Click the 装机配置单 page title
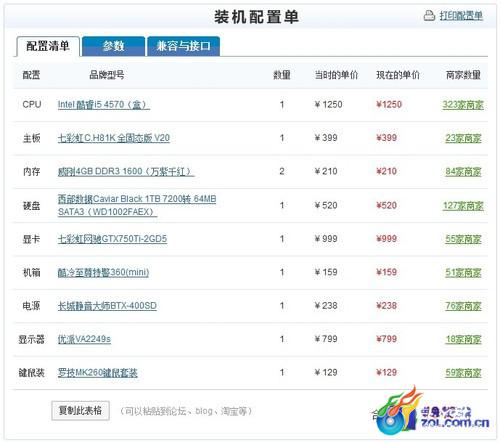Image resolution: width=500 pixels, height=443 pixels. coord(256,17)
